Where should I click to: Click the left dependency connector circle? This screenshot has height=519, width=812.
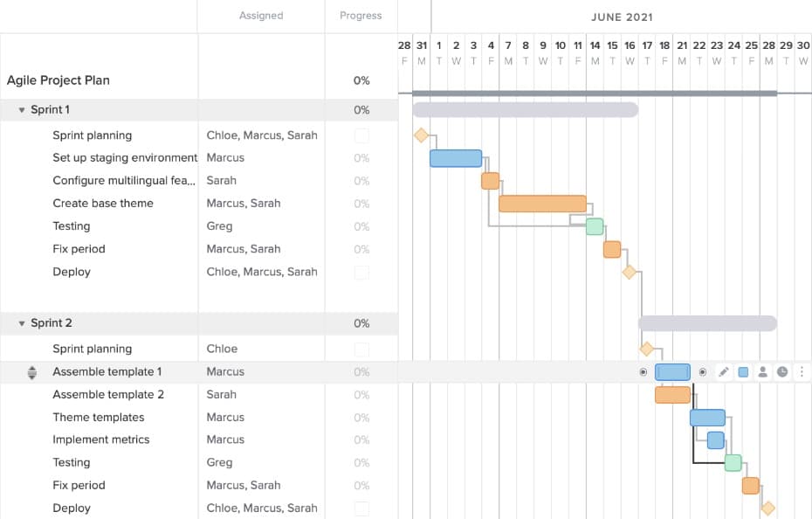pyautogui.click(x=643, y=371)
